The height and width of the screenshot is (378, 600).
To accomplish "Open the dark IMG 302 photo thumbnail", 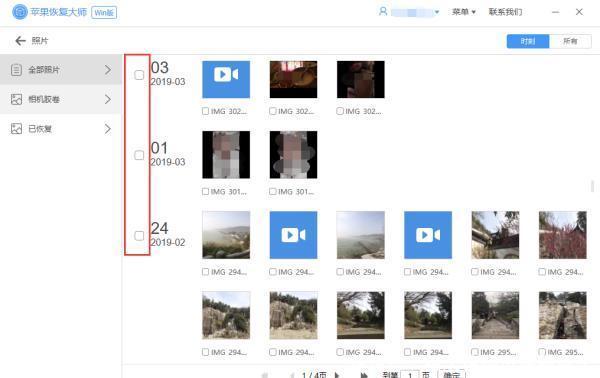I will coord(361,79).
